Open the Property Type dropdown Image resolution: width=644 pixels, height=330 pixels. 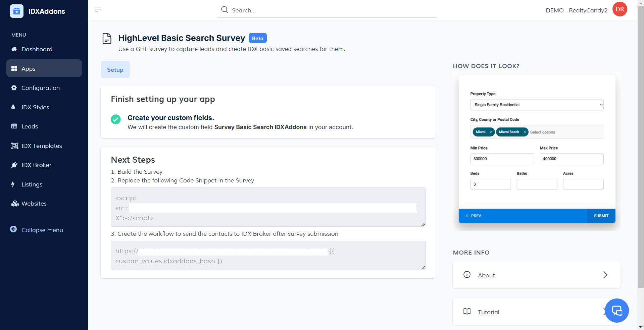(x=537, y=105)
